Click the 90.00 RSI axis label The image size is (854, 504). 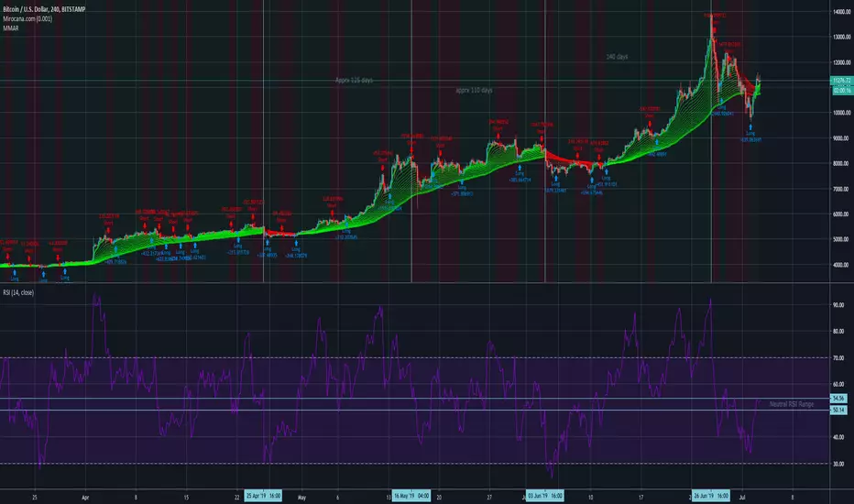[838, 305]
